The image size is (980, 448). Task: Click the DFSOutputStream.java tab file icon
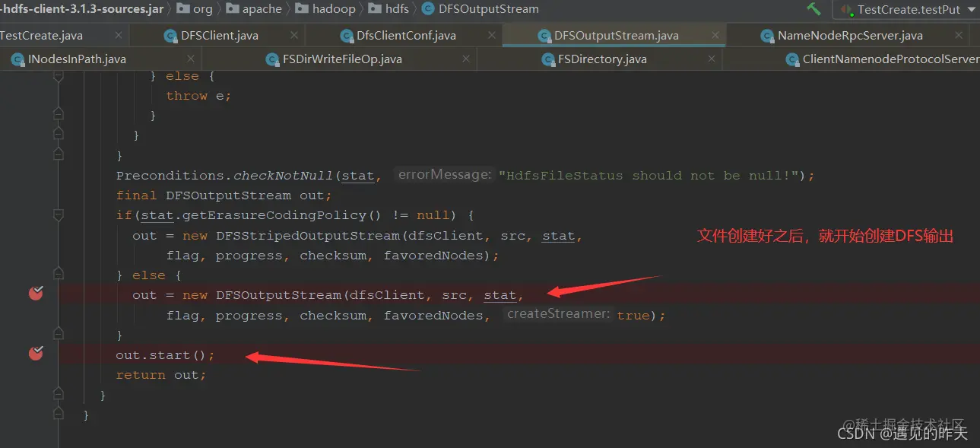[x=543, y=35]
